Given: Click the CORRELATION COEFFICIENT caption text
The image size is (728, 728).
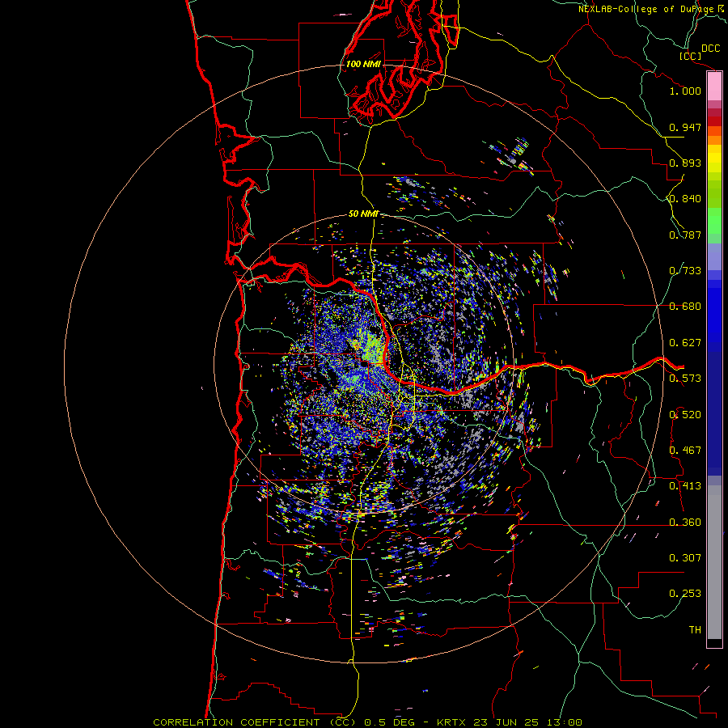Looking at the screenshot, I should [x=236, y=722].
